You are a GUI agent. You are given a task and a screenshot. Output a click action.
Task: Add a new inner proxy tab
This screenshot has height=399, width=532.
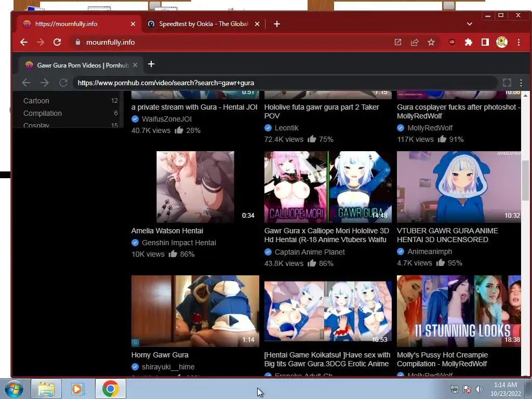151,64
